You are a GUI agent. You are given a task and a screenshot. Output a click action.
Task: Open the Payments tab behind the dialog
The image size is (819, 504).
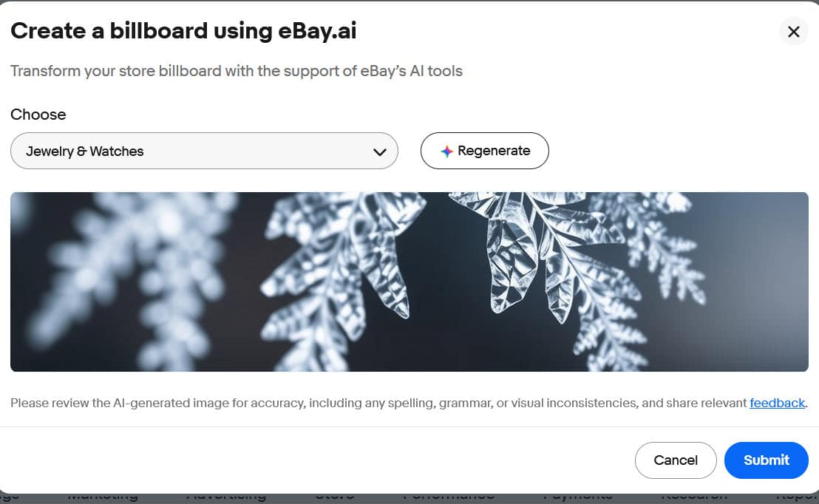click(x=578, y=497)
